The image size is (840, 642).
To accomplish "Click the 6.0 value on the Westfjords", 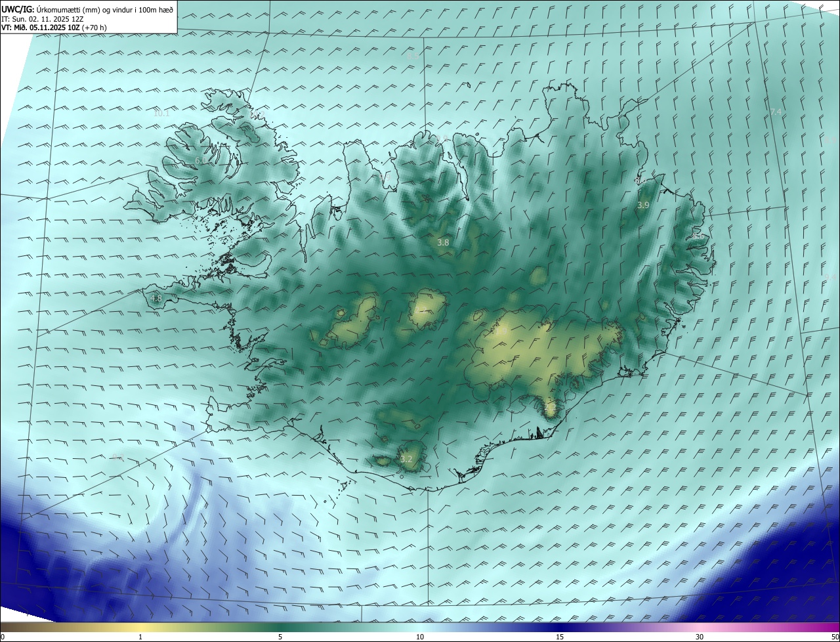I will 201,160.
